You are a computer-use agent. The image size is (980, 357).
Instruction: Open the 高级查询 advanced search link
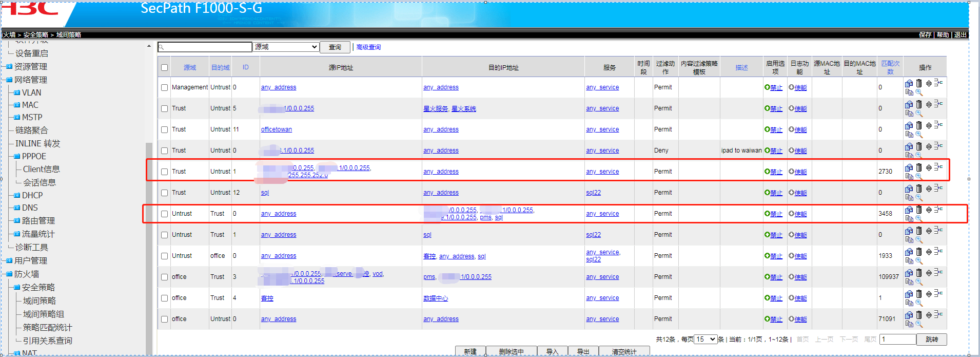[368, 47]
